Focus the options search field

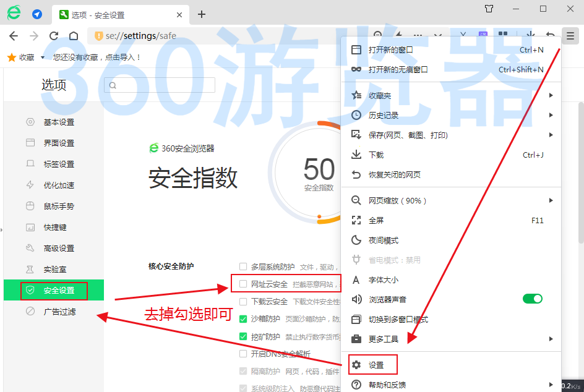pos(160,85)
